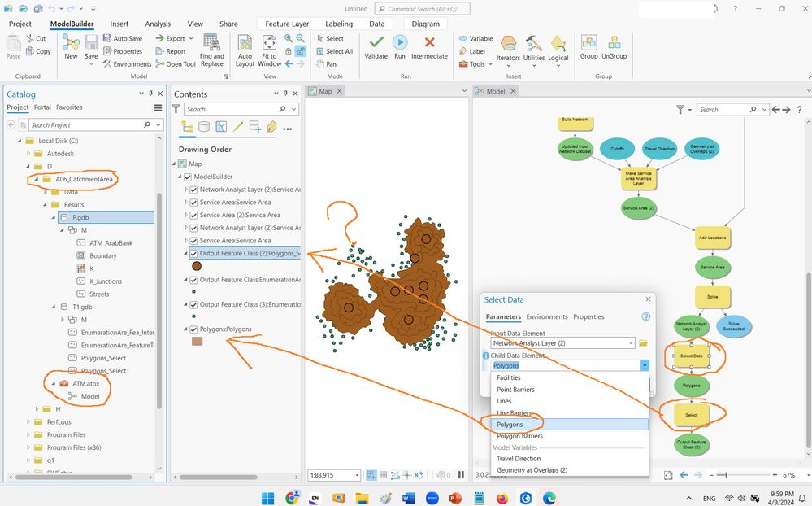Image resolution: width=812 pixels, height=506 pixels.
Task: Toggle Output Feature Class (3) layer checkbox
Action: click(193, 305)
